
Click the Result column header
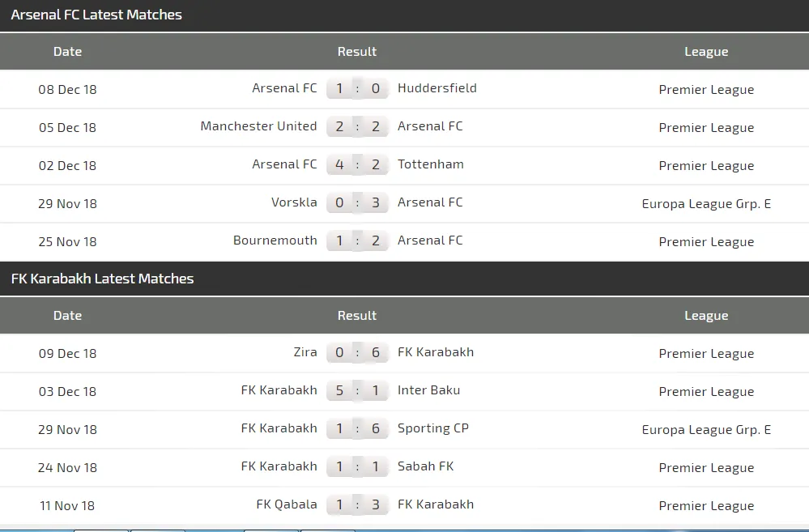coord(357,51)
